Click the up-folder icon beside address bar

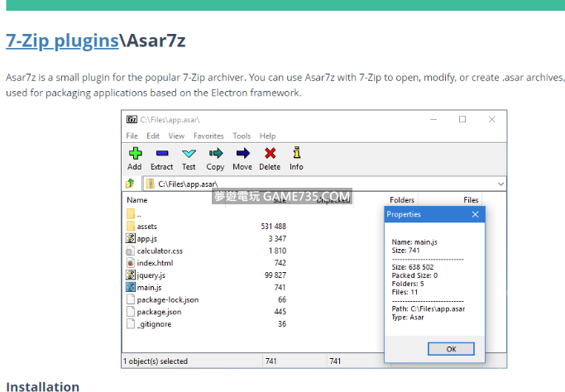[x=130, y=184]
